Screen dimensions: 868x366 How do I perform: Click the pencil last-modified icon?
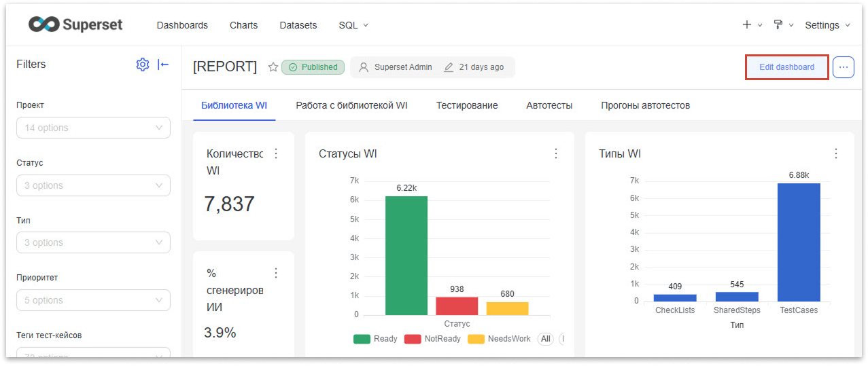[449, 67]
